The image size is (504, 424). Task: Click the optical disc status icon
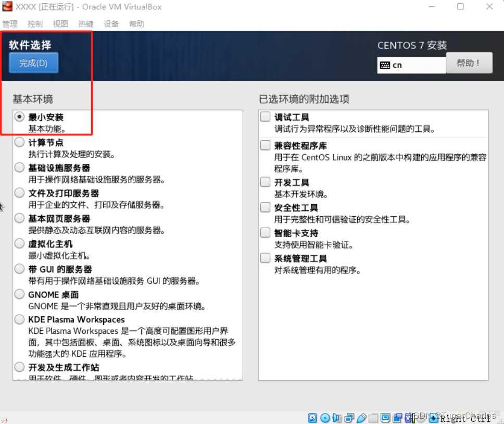(325, 418)
